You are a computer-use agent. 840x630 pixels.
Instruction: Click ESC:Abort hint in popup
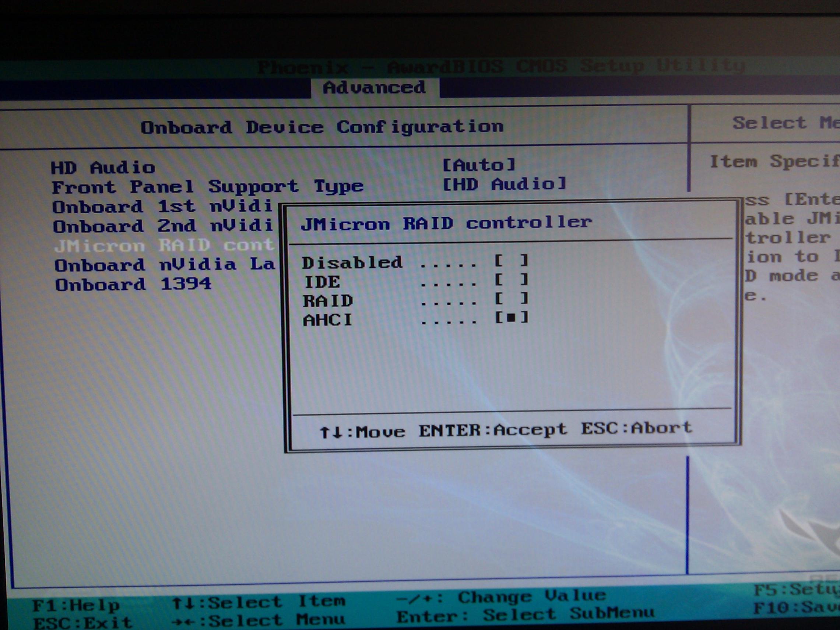[636, 428]
